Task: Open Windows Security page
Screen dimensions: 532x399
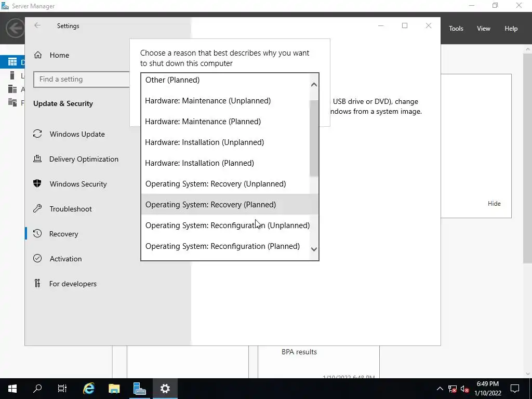Action: 78,184
